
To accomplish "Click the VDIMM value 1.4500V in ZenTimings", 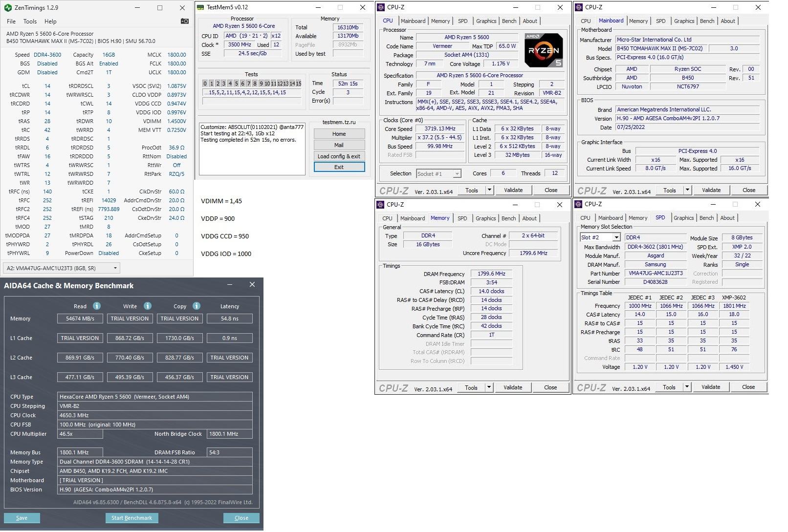I will pos(175,121).
